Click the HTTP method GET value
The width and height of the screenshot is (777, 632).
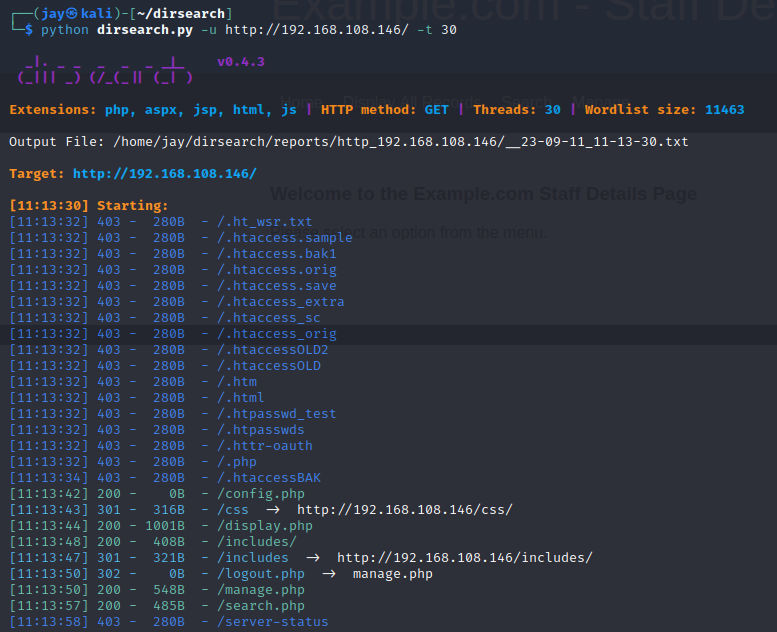[436, 110]
